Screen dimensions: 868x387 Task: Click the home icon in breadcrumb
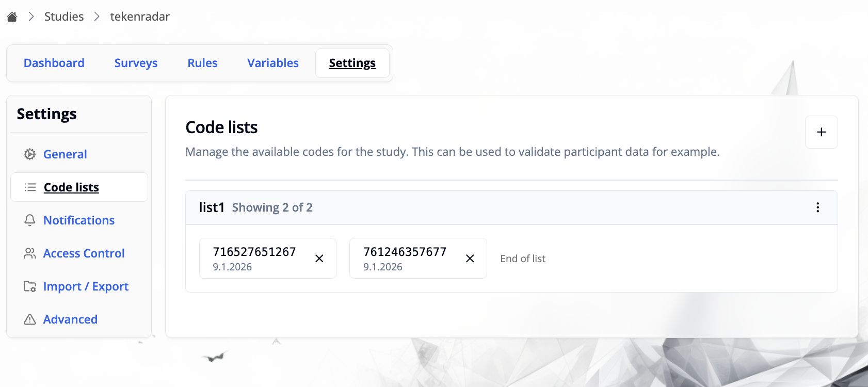(12, 17)
